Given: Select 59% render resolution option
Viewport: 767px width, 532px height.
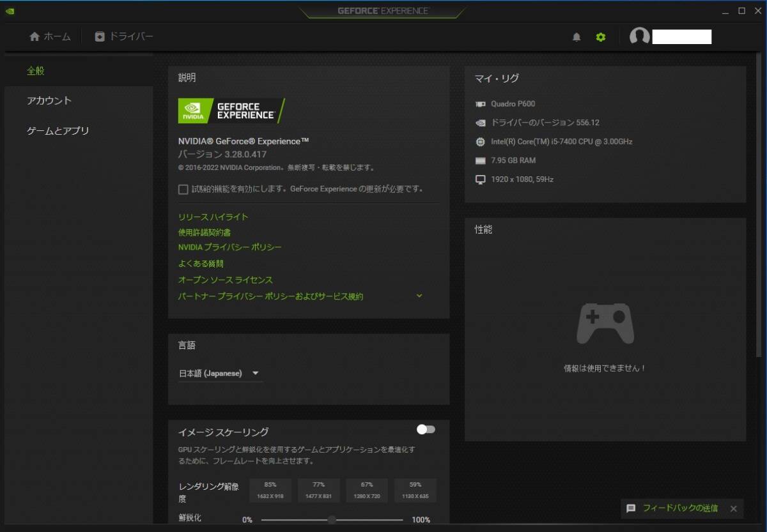Looking at the screenshot, I should coord(415,490).
